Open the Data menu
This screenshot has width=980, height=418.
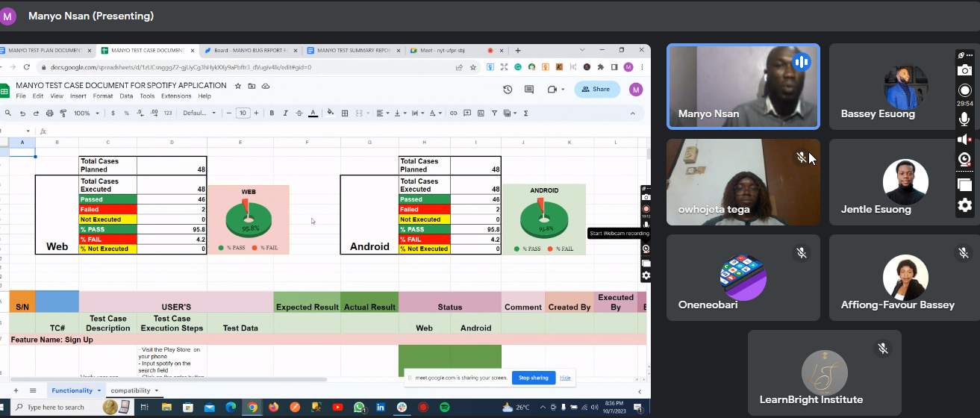point(126,96)
